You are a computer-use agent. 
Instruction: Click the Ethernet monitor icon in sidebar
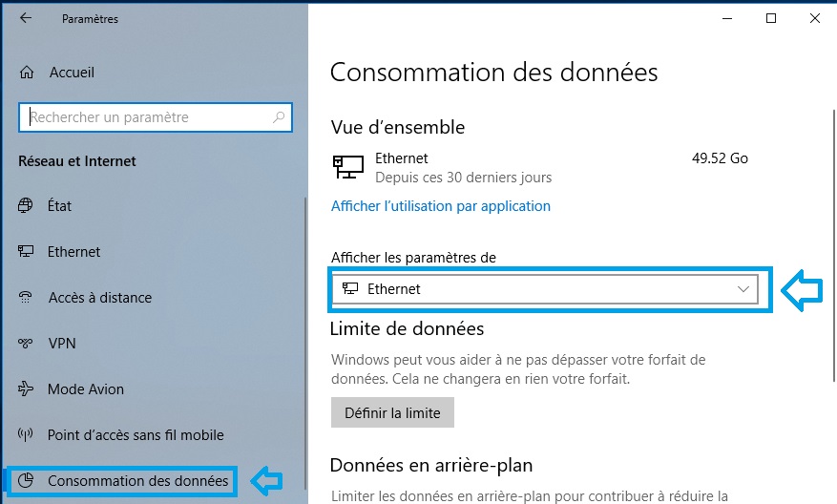[x=27, y=252]
